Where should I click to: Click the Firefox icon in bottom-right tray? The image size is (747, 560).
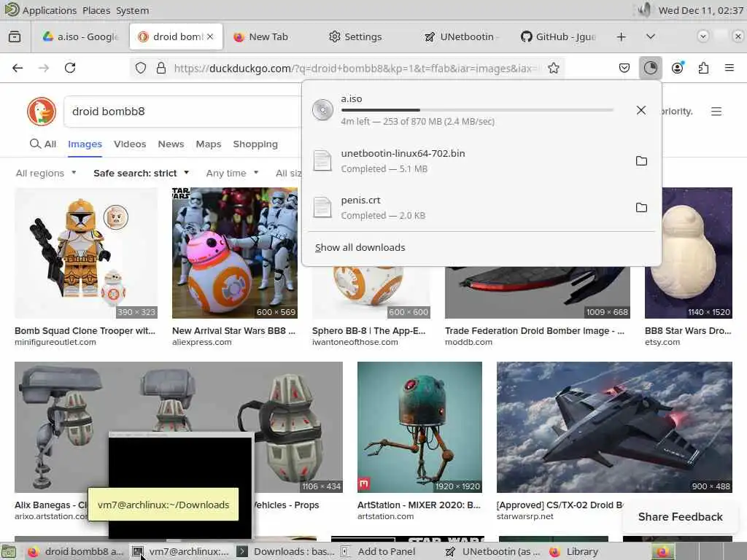pyautogui.click(x=662, y=552)
